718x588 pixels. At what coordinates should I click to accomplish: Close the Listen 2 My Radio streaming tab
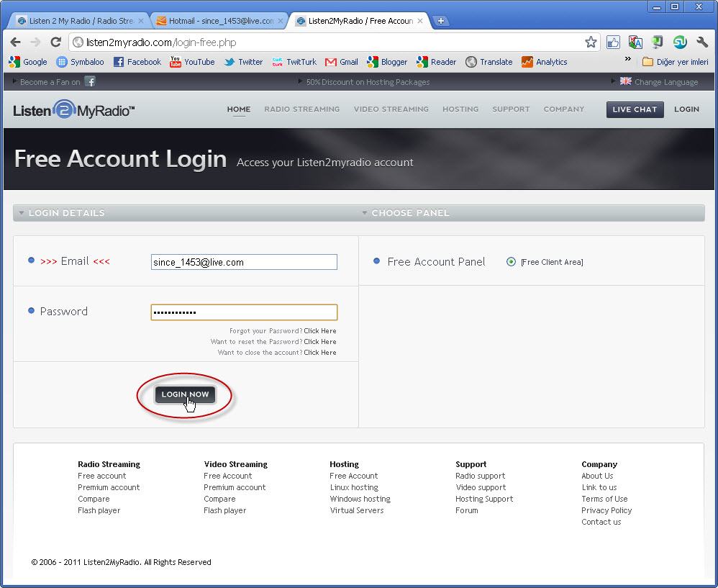pyautogui.click(x=141, y=21)
